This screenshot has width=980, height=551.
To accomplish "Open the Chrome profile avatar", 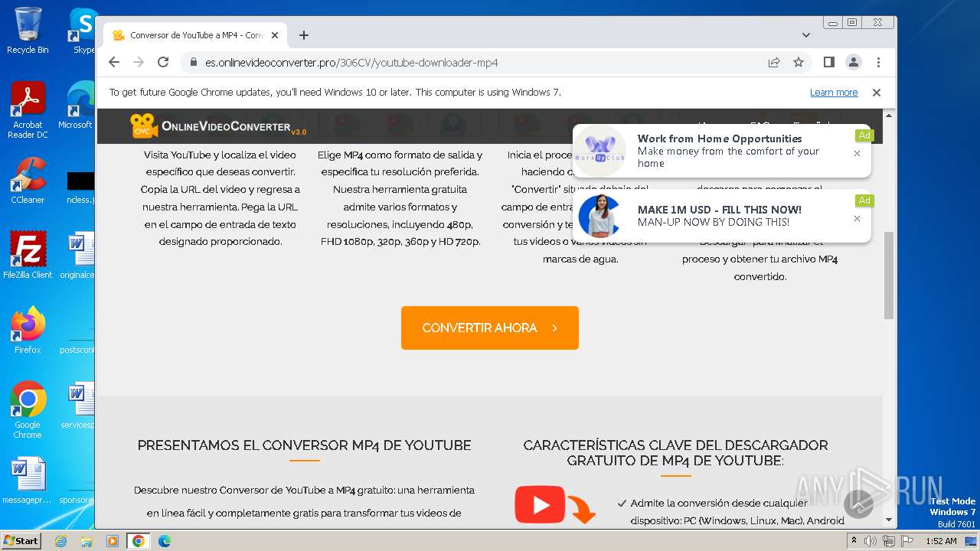I will [854, 62].
